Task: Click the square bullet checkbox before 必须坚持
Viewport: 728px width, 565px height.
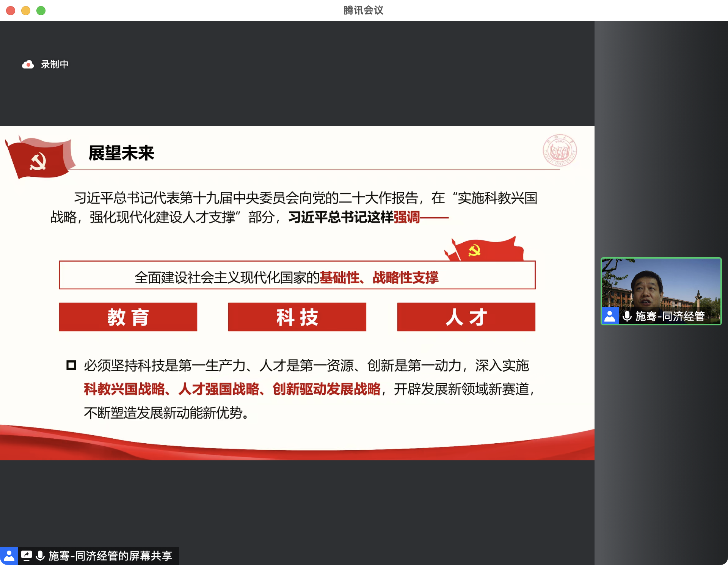Action: point(71,365)
